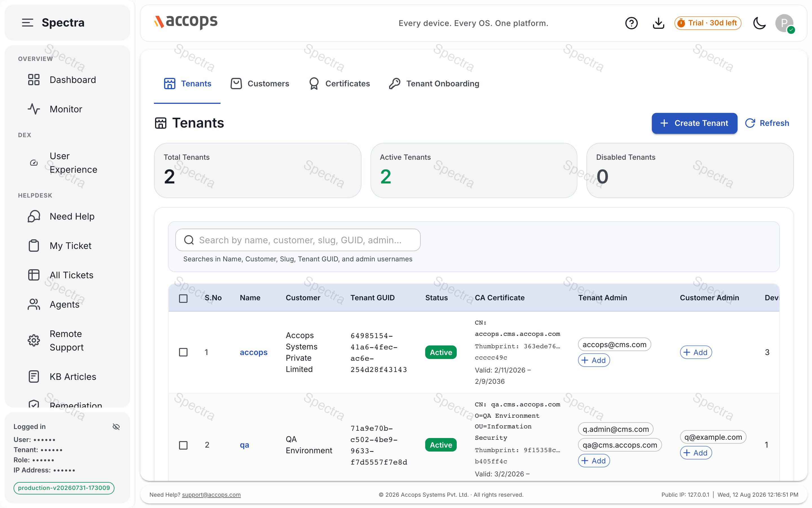
Task: Open Remote Support in the sidebar
Action: (67, 340)
